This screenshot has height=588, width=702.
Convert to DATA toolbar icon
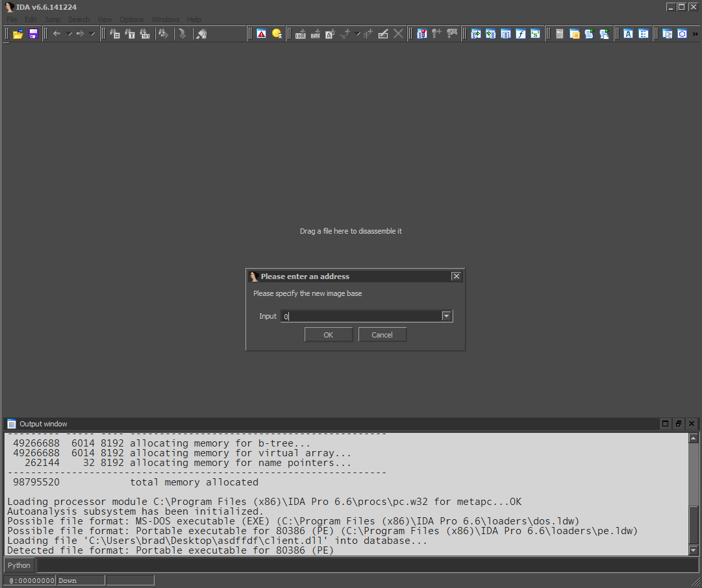click(x=315, y=34)
